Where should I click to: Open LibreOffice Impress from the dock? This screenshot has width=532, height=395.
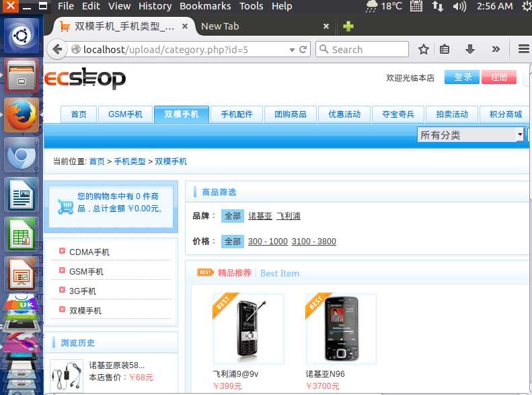[22, 273]
